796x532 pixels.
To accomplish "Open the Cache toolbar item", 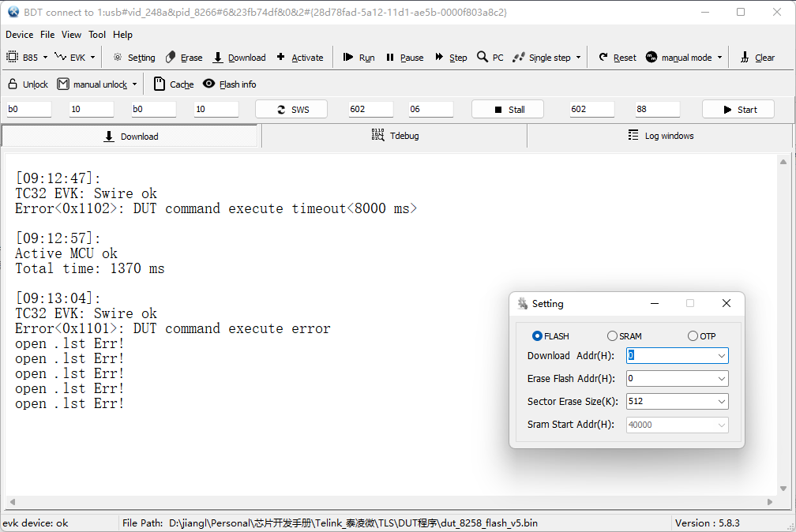I will coord(174,84).
